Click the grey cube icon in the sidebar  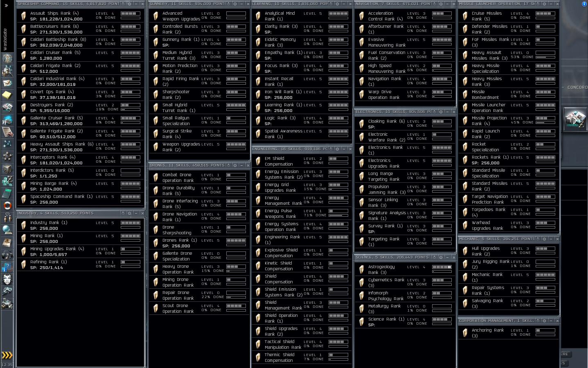point(7,168)
